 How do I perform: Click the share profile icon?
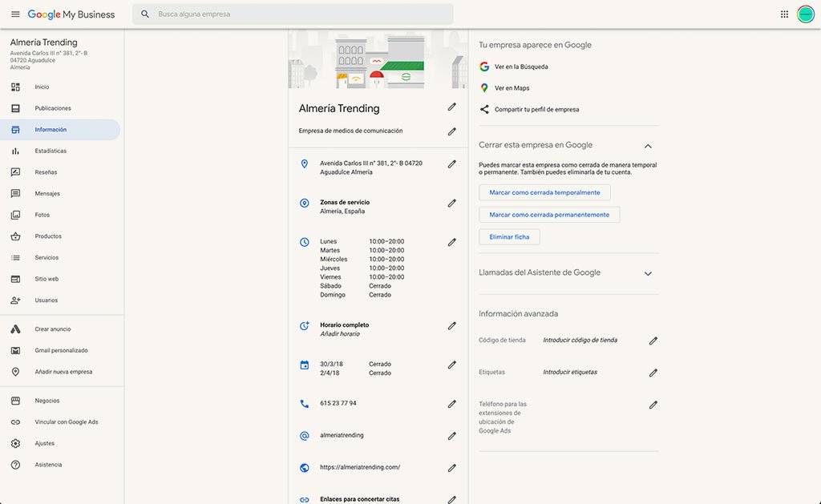[484, 110]
